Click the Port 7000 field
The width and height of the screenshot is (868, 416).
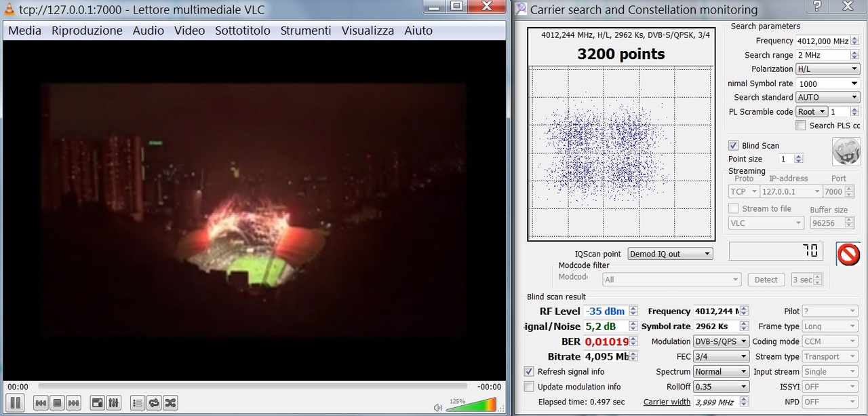pos(838,192)
